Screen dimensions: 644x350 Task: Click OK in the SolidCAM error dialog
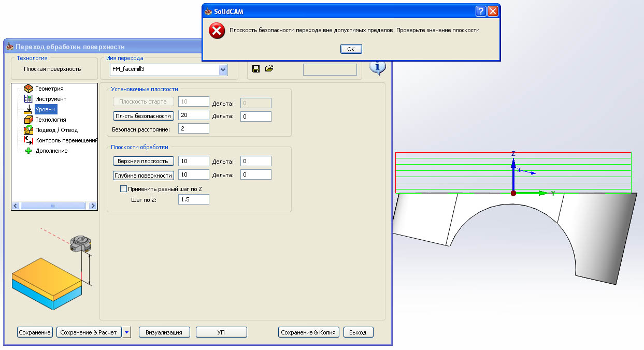pyautogui.click(x=351, y=49)
